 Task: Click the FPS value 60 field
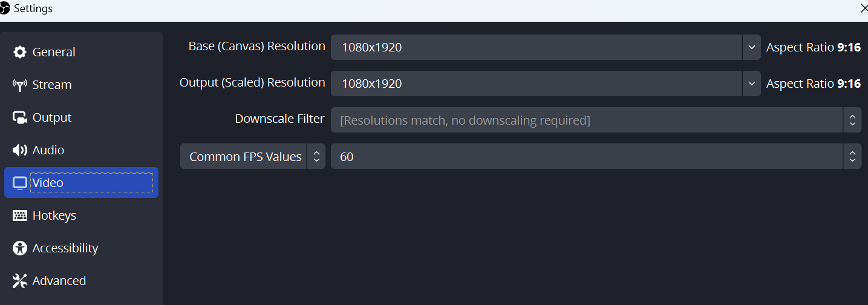pyautogui.click(x=587, y=156)
